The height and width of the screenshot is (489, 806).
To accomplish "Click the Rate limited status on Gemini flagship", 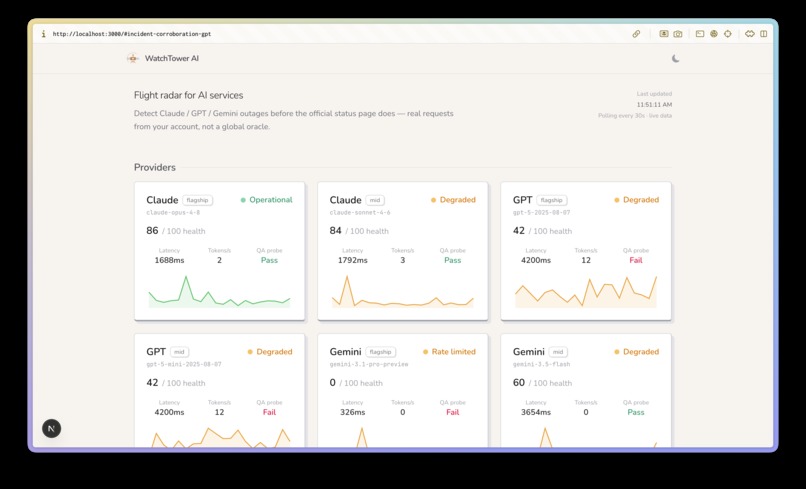I will (x=449, y=352).
